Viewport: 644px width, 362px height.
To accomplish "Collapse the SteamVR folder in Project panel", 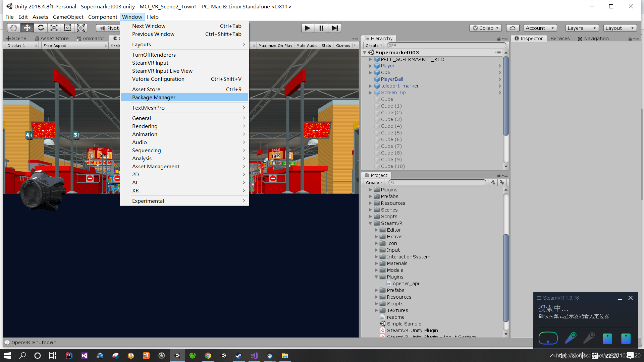I will click(370, 223).
